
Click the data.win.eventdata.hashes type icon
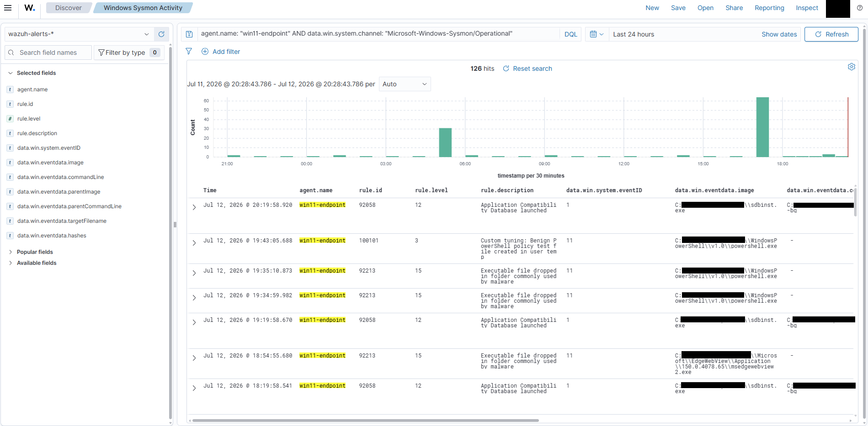[10, 236]
